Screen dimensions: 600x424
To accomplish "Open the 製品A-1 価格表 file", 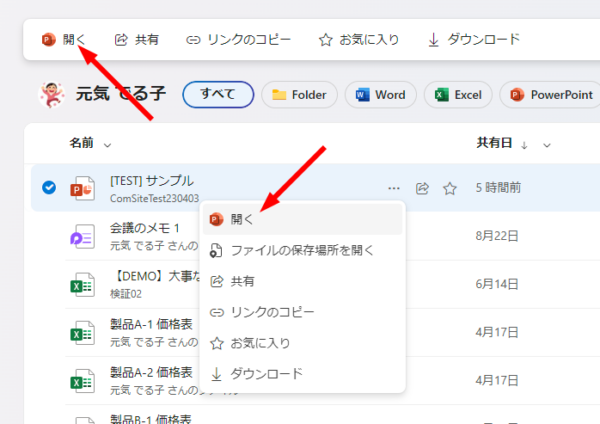I will (x=151, y=324).
